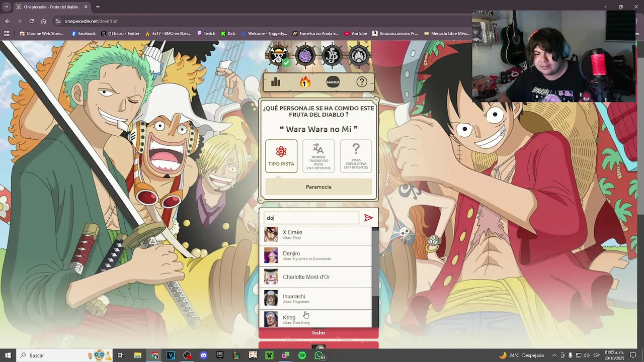Select the Onepiecedle - Fruta del diablo tab
This screenshot has width=644, height=362.
[52, 7]
